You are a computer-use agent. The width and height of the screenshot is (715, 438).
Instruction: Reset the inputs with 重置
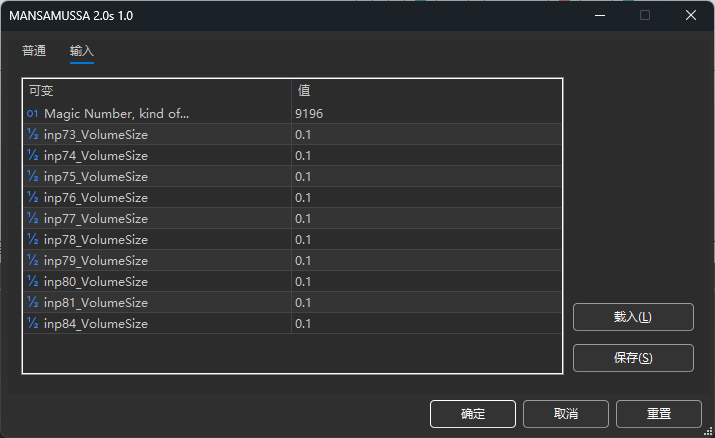659,414
